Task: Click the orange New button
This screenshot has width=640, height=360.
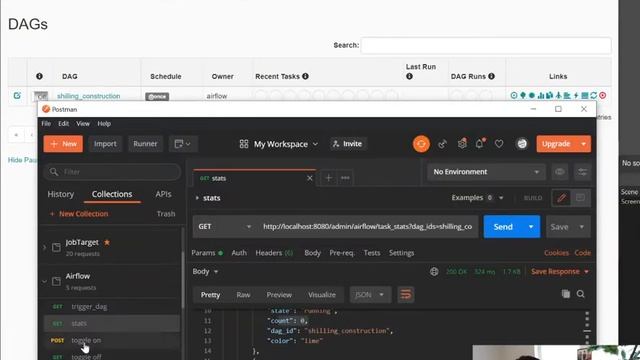Action: tap(63, 144)
